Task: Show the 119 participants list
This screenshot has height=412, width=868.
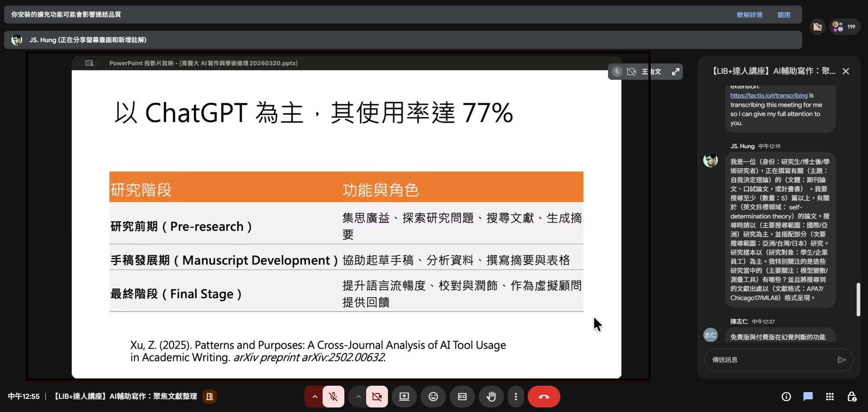Action: tap(844, 27)
